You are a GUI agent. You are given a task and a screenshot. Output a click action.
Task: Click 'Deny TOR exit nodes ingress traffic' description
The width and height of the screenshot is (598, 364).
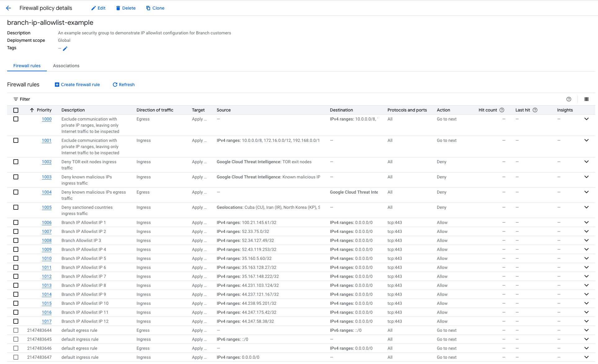(x=89, y=165)
